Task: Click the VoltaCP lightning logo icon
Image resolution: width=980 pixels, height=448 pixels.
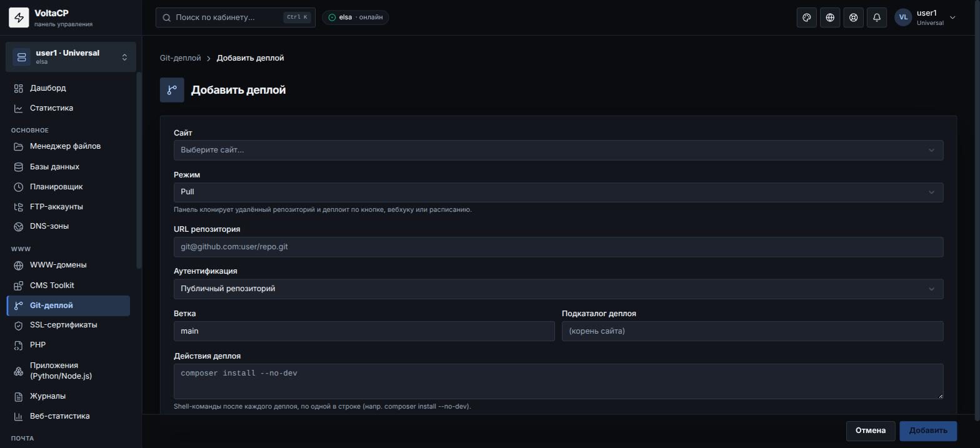Action: (19, 18)
